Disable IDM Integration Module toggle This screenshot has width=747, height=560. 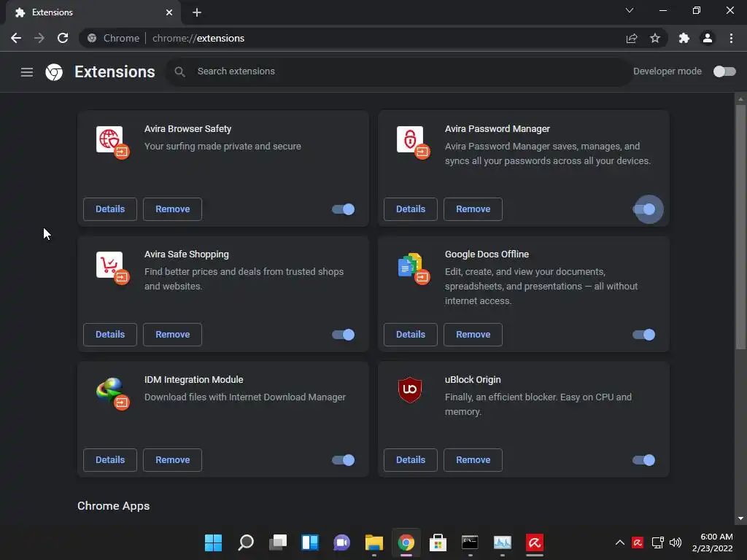coord(343,460)
